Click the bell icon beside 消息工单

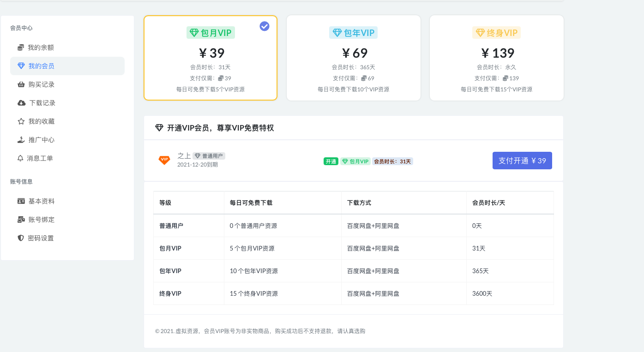(x=20, y=158)
